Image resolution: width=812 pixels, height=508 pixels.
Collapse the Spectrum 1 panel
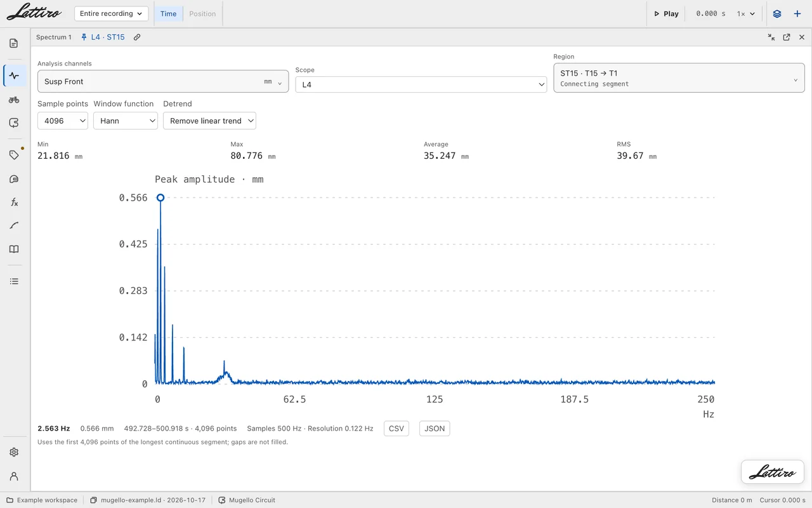point(771,37)
